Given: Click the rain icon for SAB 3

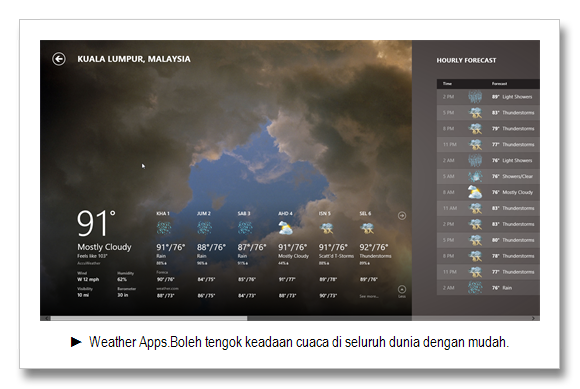Looking at the screenshot, I should (245, 228).
